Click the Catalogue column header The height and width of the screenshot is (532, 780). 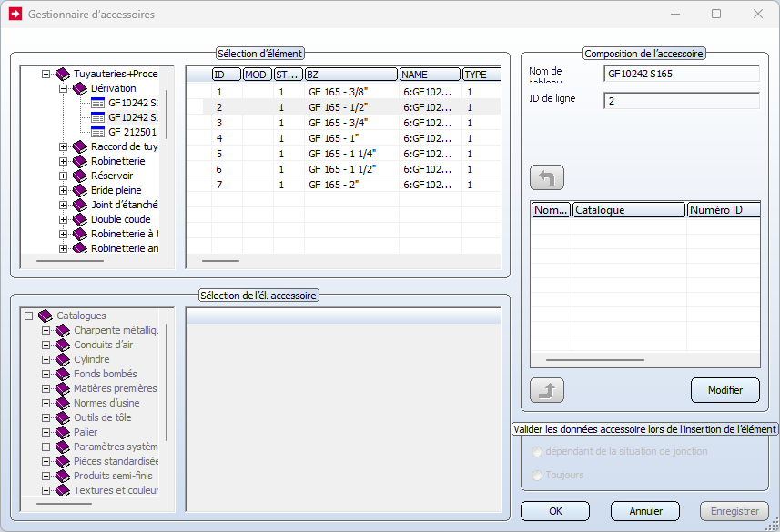pos(628,210)
